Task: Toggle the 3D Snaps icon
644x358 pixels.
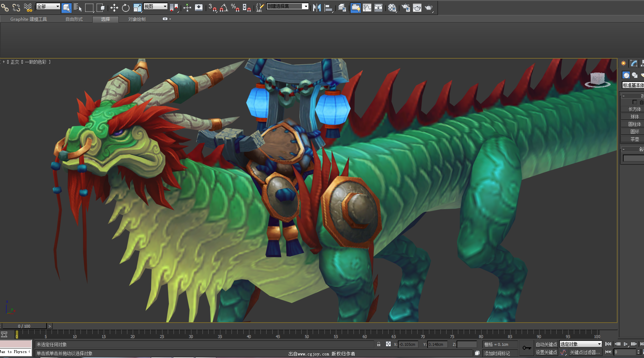Action: pos(213,8)
